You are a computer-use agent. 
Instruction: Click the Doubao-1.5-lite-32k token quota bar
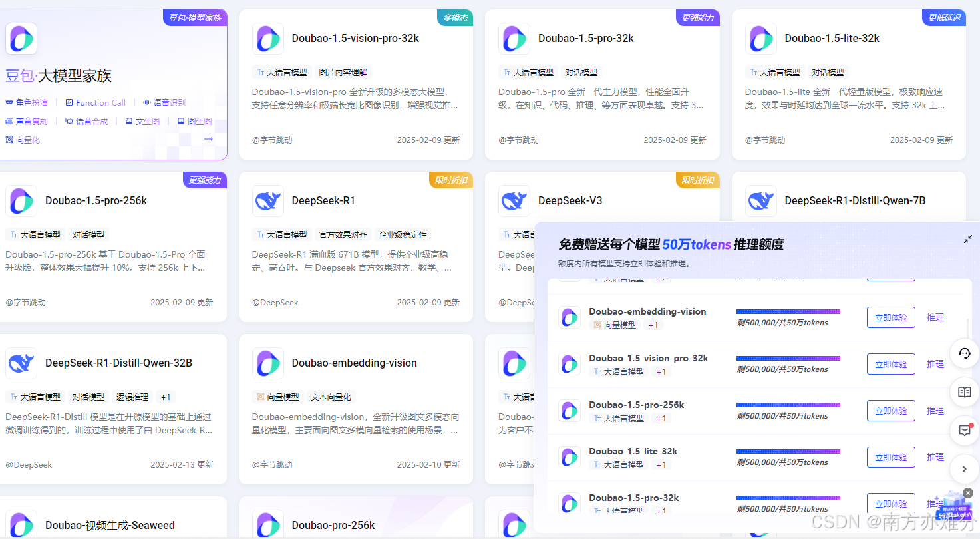(788, 451)
